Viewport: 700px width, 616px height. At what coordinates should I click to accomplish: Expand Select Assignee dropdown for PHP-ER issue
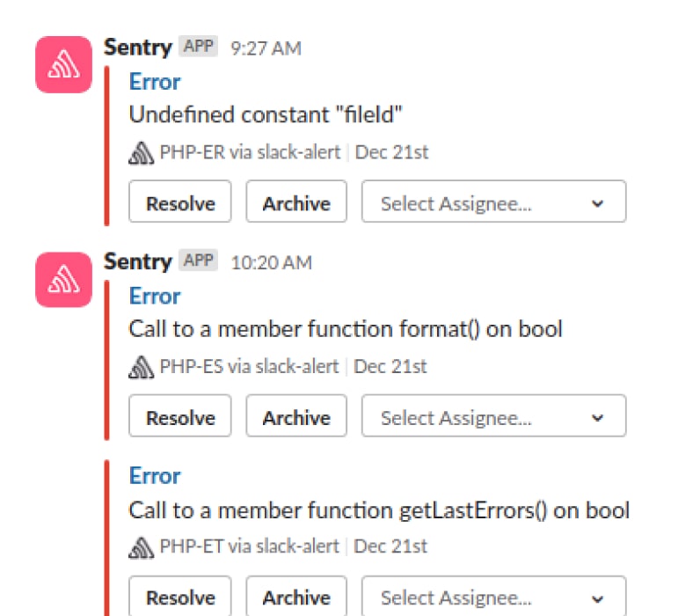493,203
